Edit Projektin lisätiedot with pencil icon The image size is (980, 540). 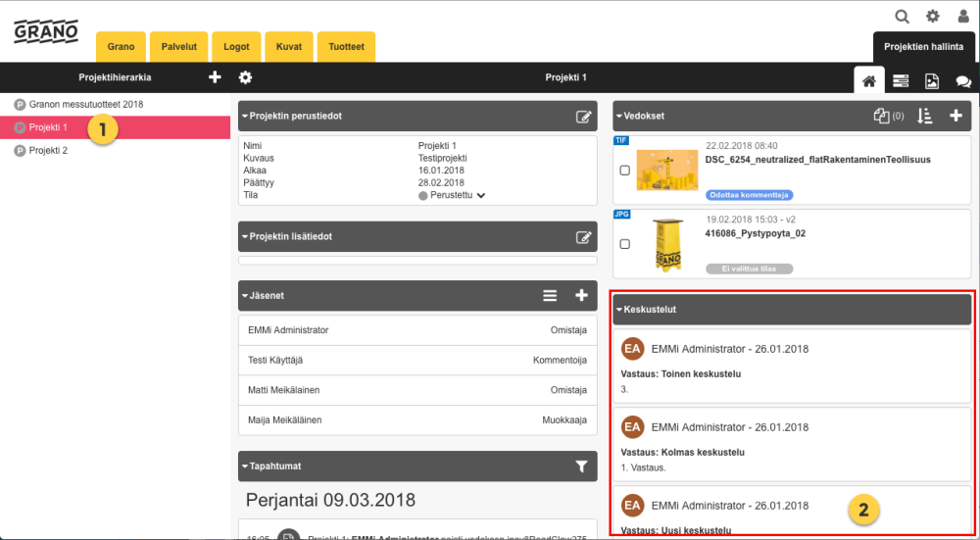[x=583, y=237]
